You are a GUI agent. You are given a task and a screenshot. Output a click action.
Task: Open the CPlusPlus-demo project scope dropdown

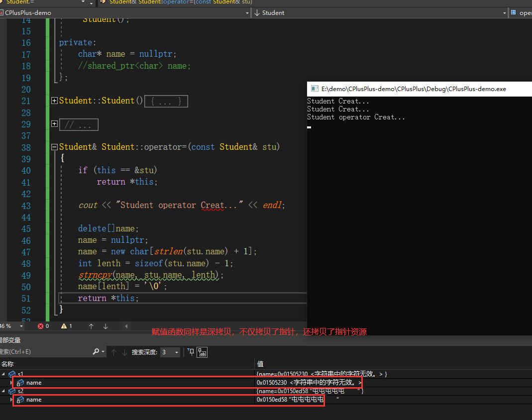coord(247,13)
